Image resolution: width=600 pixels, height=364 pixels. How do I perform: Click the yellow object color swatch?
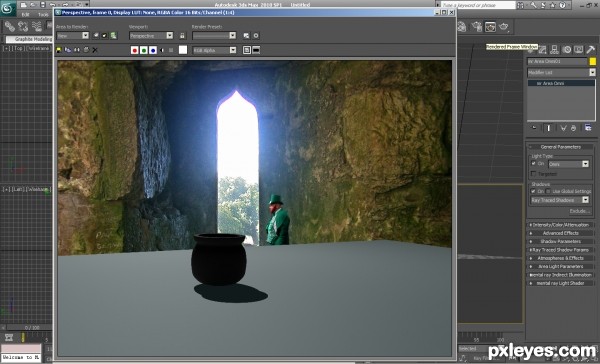592,61
